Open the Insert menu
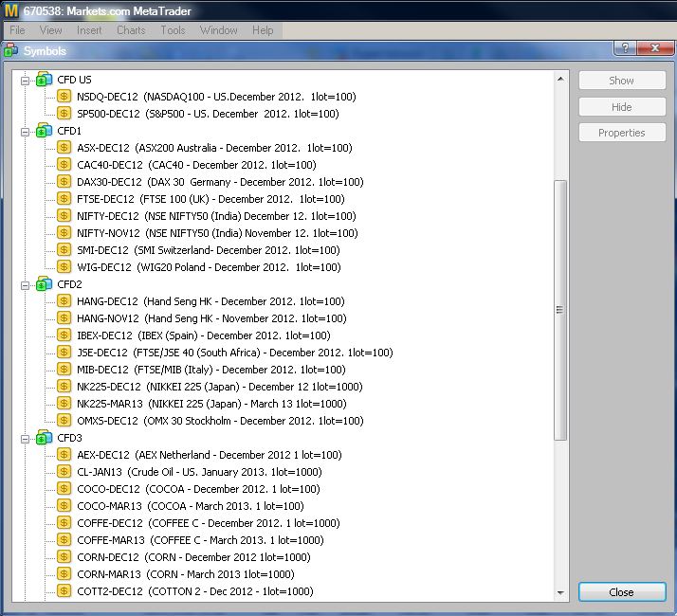 (89, 30)
